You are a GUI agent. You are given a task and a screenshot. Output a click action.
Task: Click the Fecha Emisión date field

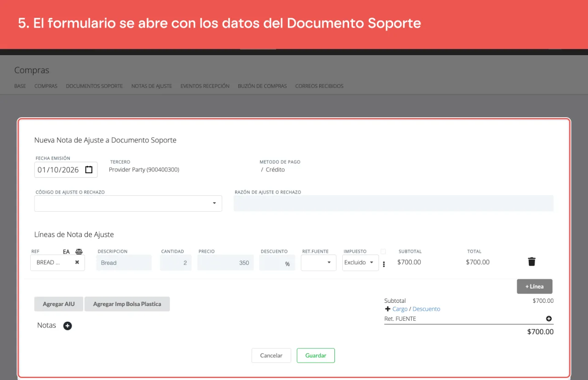[66, 170]
